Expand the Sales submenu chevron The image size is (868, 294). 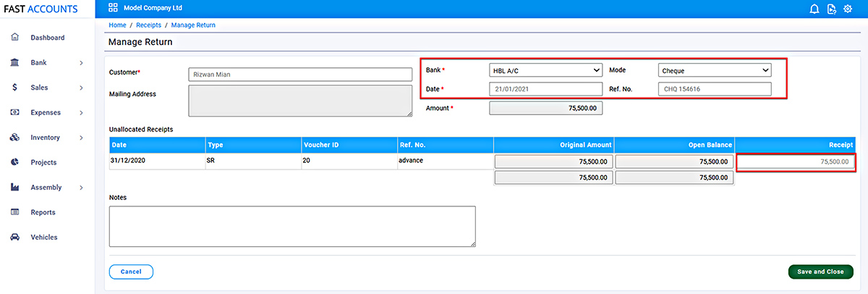click(x=82, y=88)
